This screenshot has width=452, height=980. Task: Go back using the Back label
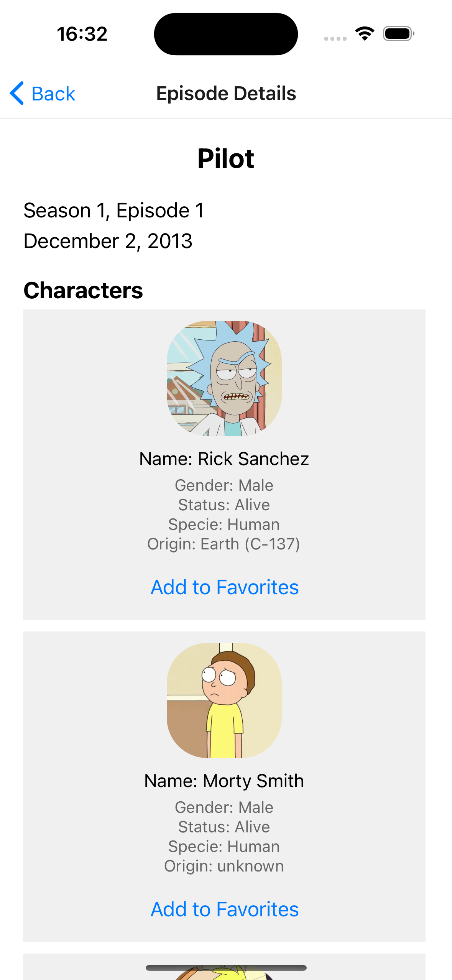click(x=53, y=94)
